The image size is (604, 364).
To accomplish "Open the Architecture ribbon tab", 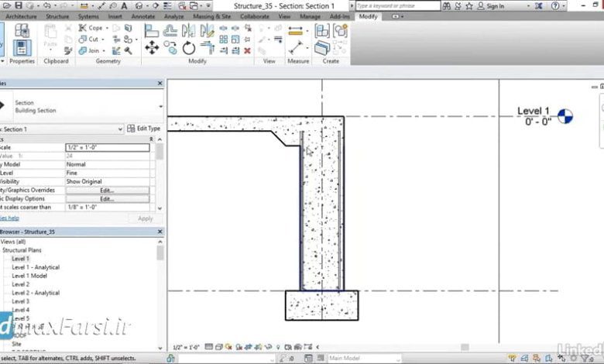I will pos(21,16).
